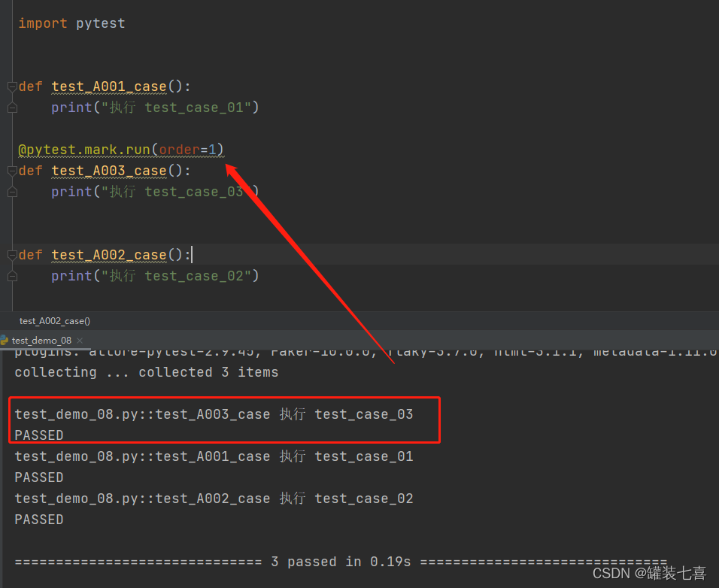Click the 'collected 3 items' output line
Viewport: 719px width, 588px height.
[x=147, y=372]
